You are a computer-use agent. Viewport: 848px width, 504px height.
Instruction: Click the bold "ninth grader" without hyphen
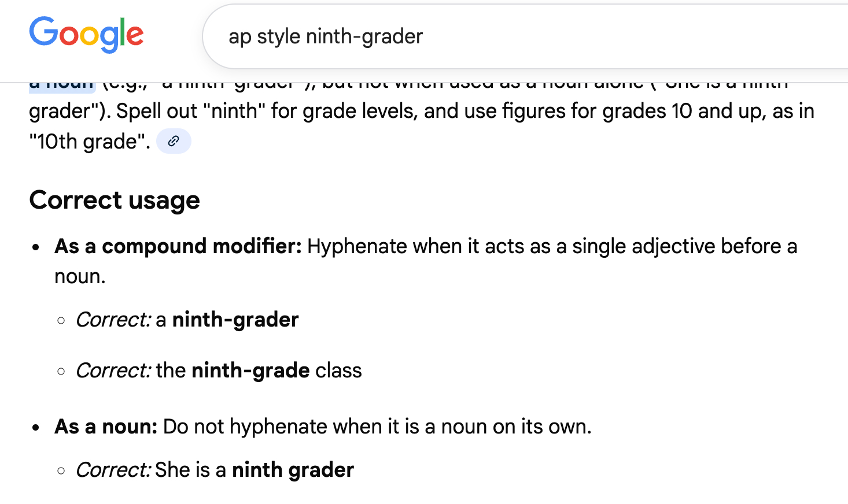[293, 470]
